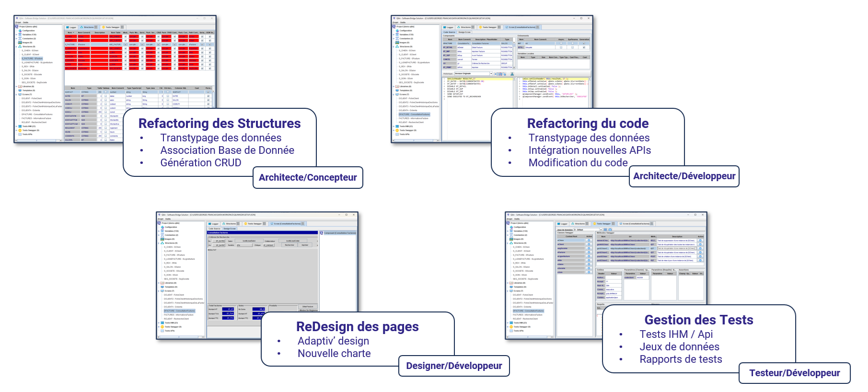This screenshot has width=868, height=392.
Task: Click the action icon for the postSChien method row
Action: 700,256
